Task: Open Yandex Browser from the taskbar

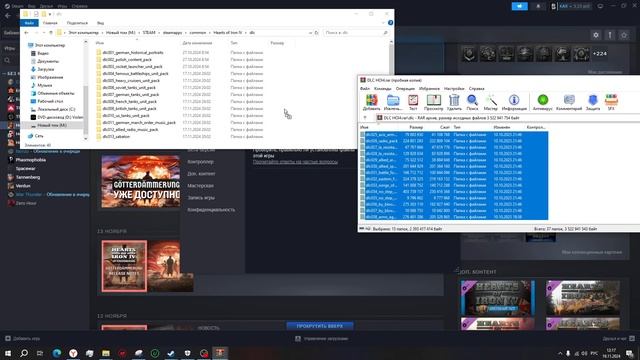Action: (73, 353)
